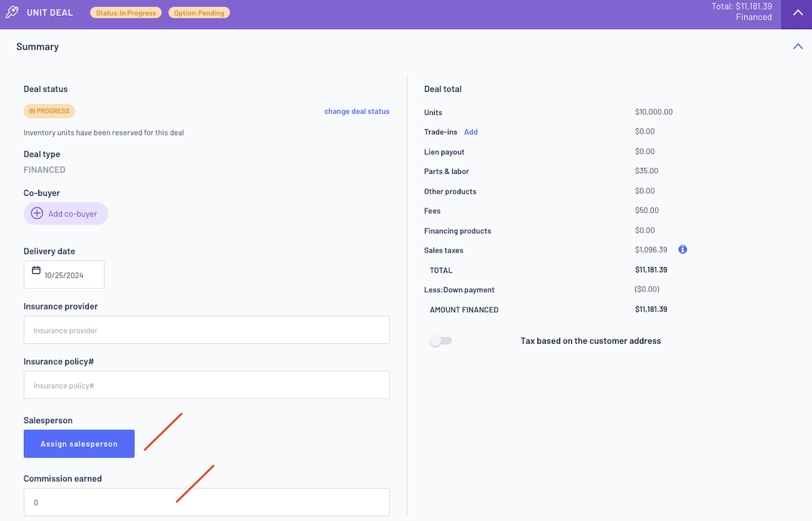Image resolution: width=812 pixels, height=521 pixels.
Task: Click the Lien payout label
Action: pyautogui.click(x=444, y=152)
